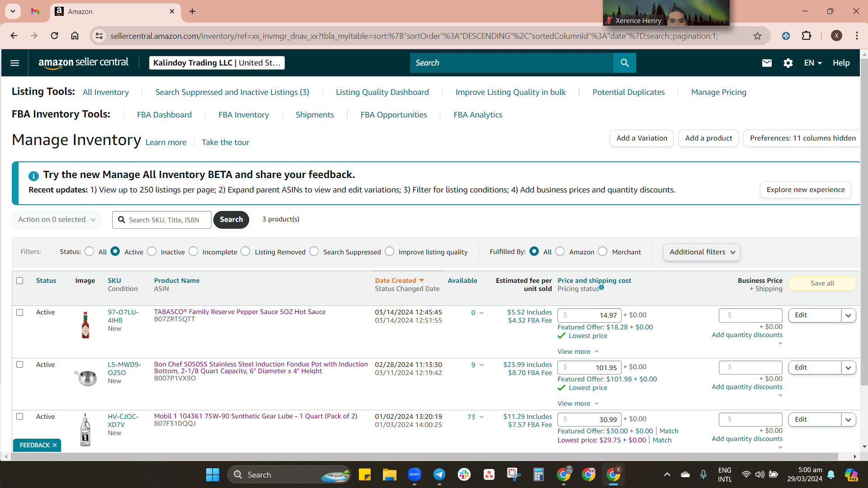Open the FBA Dashboard tool
The height and width of the screenshot is (488, 868).
(x=164, y=115)
